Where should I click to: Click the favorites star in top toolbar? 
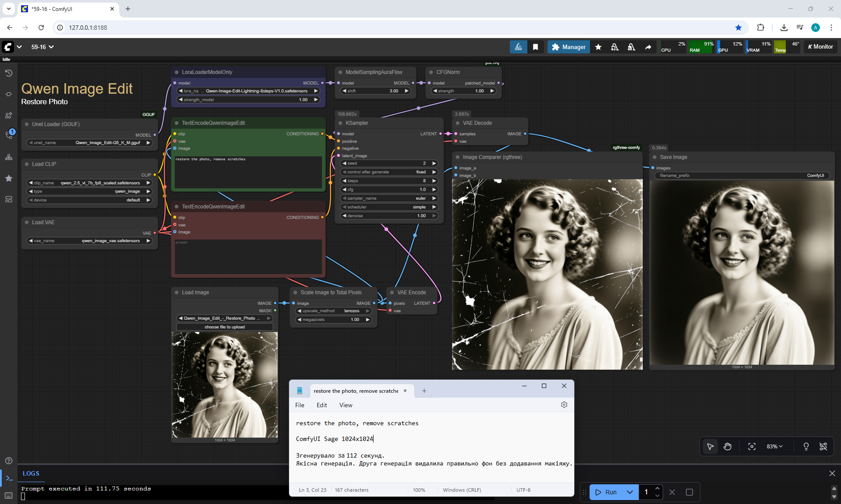pos(598,47)
